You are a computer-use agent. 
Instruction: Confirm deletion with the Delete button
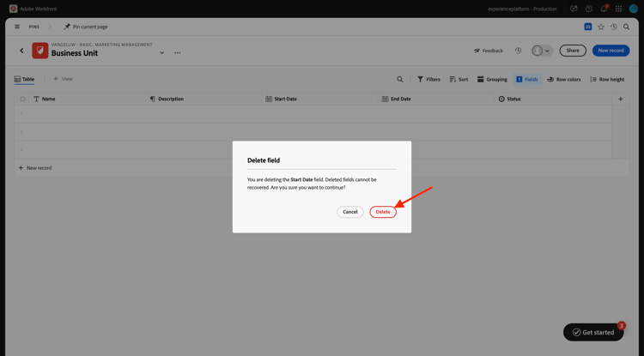383,212
